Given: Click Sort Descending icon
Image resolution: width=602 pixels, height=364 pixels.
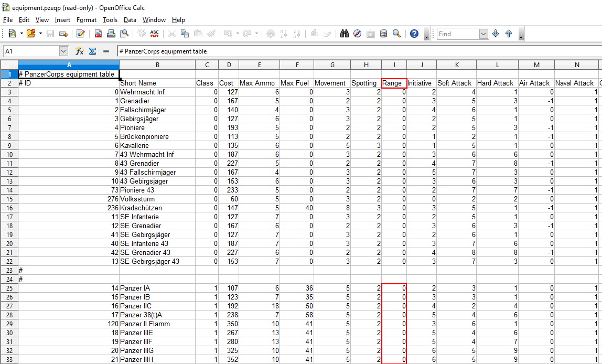Looking at the screenshot, I should 297,34.
